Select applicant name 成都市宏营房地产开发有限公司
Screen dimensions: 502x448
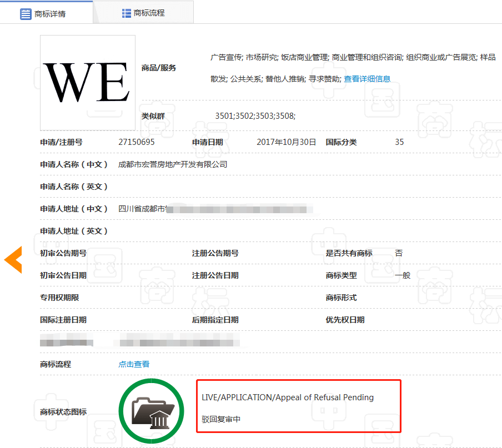pos(173,164)
